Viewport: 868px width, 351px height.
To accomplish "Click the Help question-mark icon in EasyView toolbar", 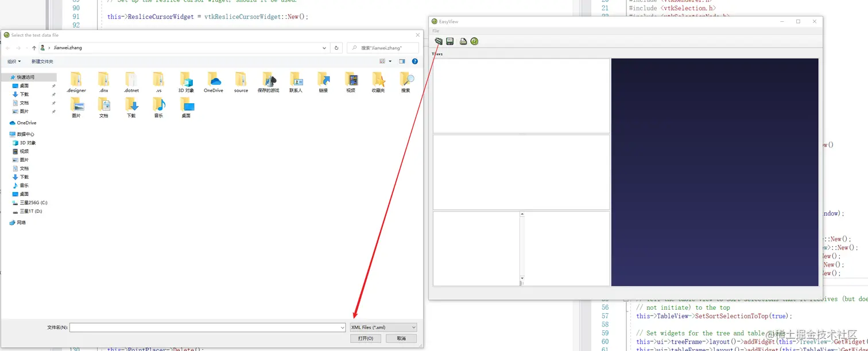I will tap(474, 41).
